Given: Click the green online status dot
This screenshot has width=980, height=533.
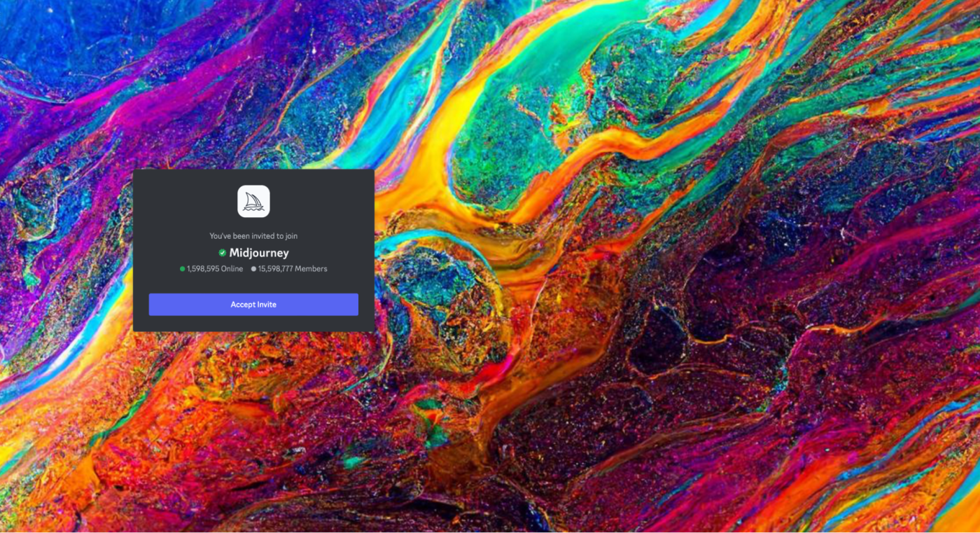Looking at the screenshot, I should 183,269.
